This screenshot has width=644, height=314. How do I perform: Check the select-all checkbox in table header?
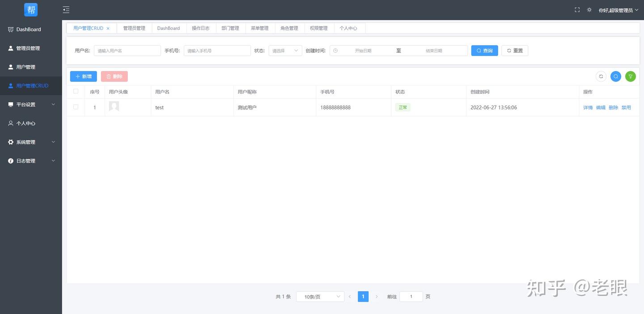click(x=76, y=91)
